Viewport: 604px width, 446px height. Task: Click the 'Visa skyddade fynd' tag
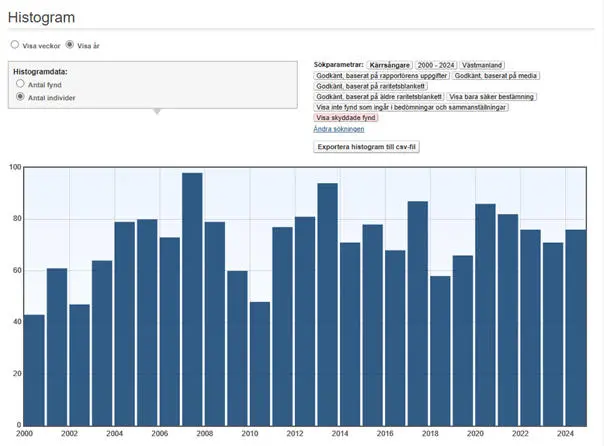click(346, 118)
